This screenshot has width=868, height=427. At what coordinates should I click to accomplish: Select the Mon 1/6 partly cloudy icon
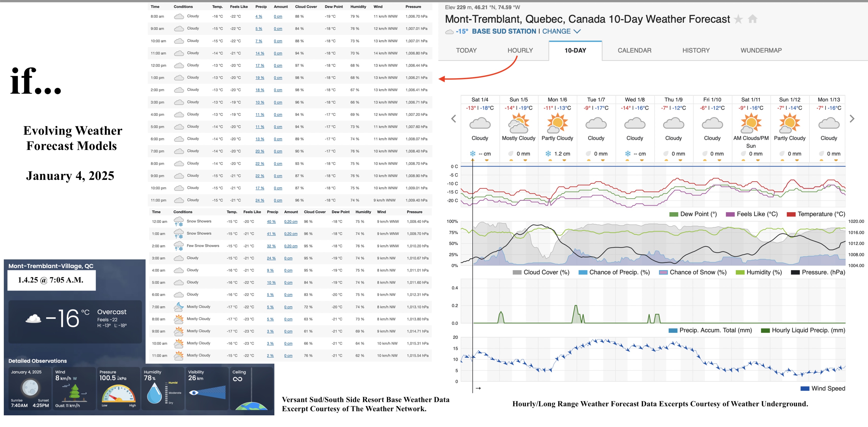tap(557, 123)
